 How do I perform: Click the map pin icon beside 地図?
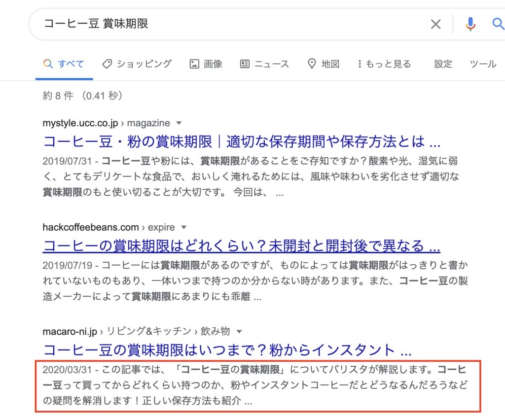(x=311, y=64)
